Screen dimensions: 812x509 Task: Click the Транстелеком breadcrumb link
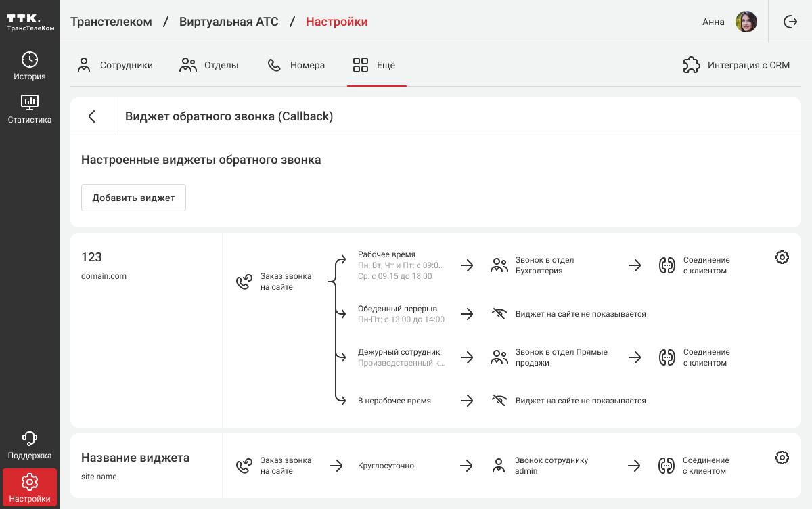[111, 22]
